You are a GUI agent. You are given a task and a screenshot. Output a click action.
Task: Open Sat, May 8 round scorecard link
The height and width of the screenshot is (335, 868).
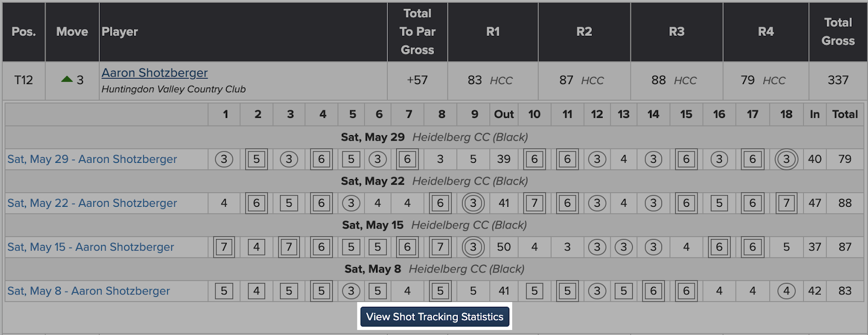point(88,291)
